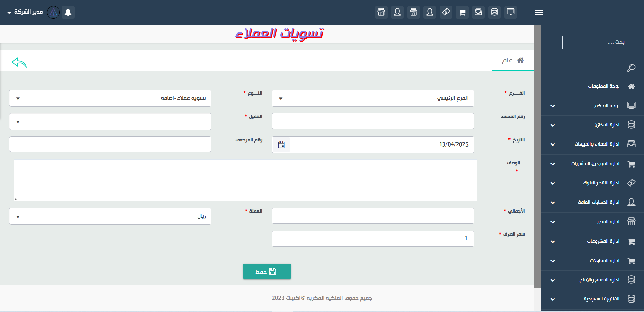Open لوحة المعلومات dashboard menu item
The width and height of the screenshot is (644, 312).
click(x=592, y=87)
